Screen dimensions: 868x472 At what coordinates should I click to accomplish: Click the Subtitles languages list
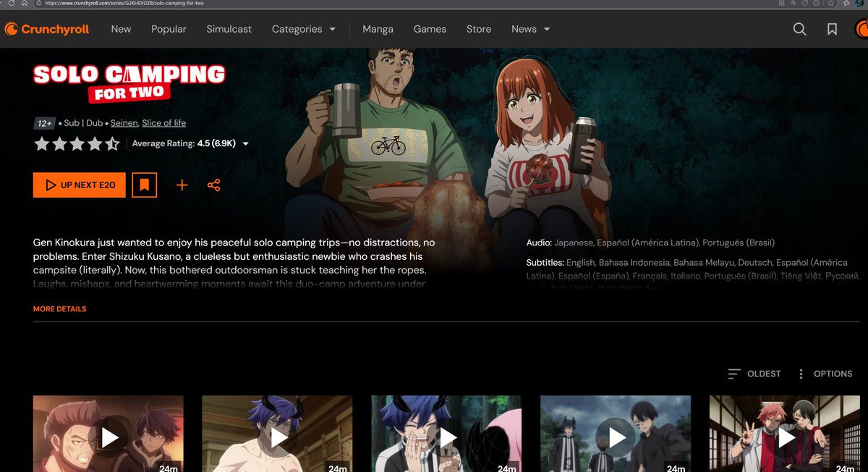[692, 276]
